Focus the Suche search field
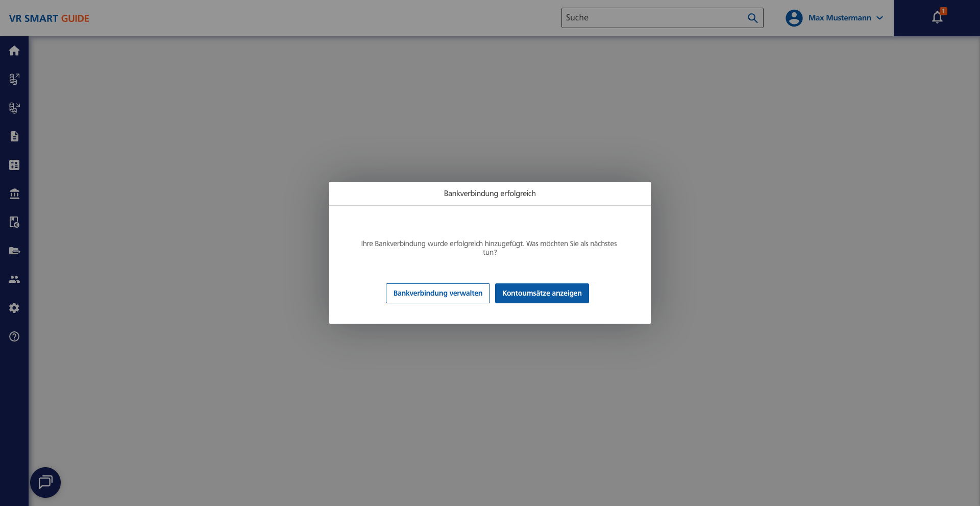 [653, 18]
